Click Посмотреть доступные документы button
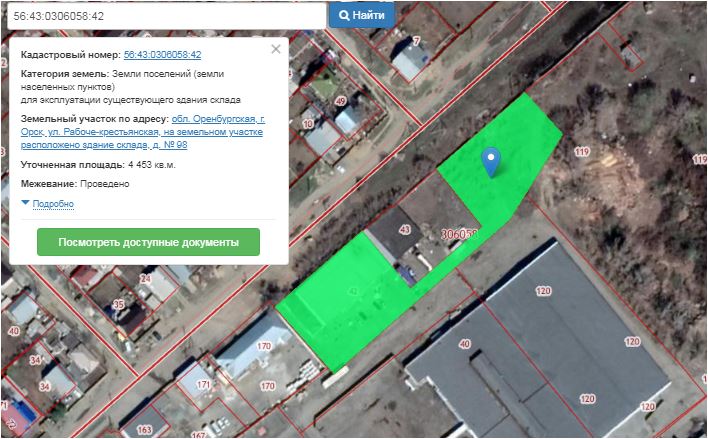708x439 pixels. pyautogui.click(x=148, y=243)
